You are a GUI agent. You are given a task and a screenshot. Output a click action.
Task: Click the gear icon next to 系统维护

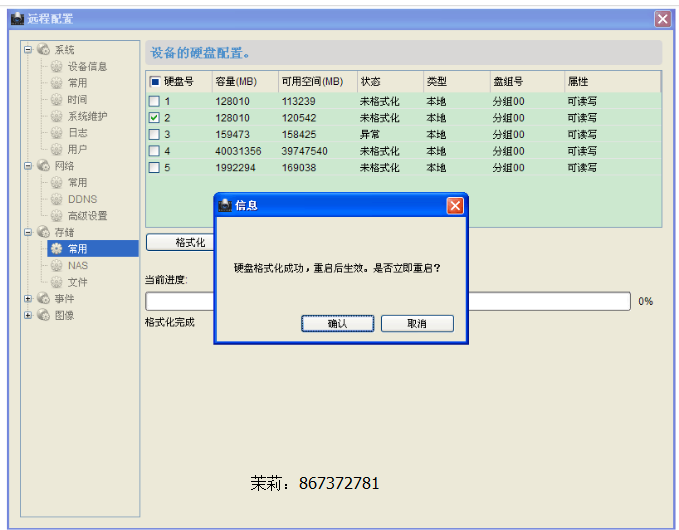[x=57, y=117]
